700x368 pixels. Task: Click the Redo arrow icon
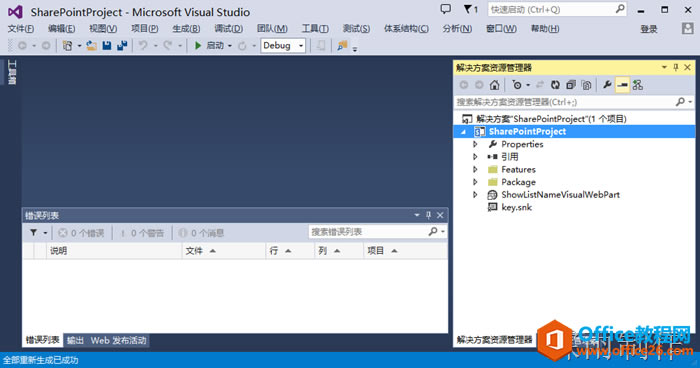168,46
